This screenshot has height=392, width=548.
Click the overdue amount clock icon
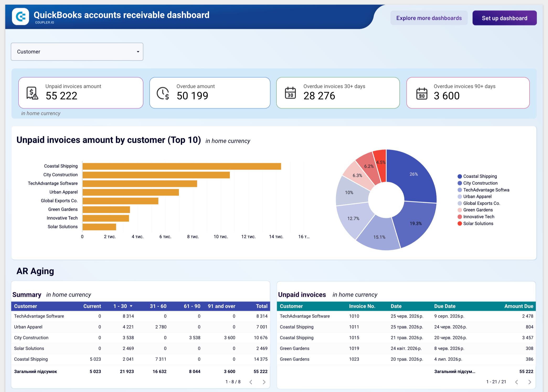[163, 93]
